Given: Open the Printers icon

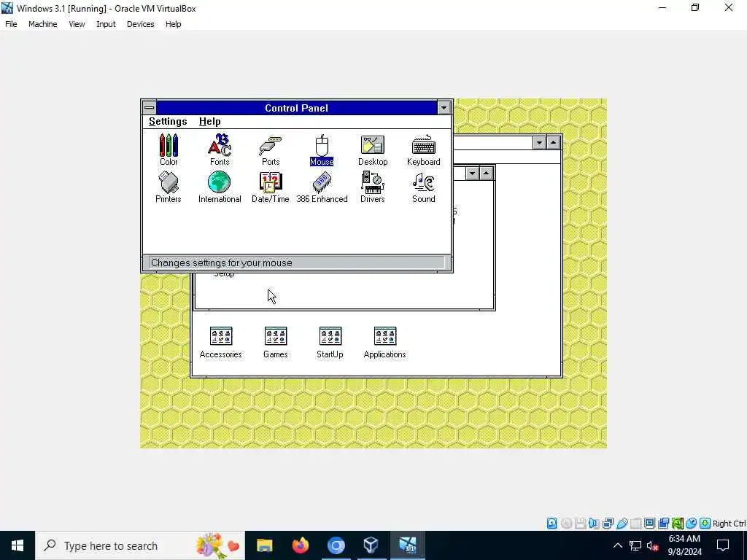Looking at the screenshot, I should [169, 187].
